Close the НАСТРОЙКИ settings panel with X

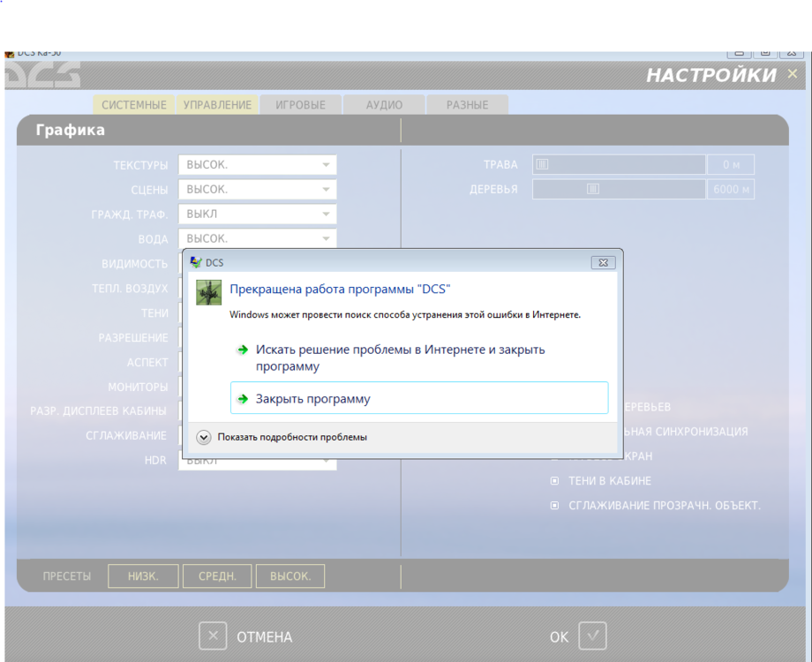(x=793, y=74)
